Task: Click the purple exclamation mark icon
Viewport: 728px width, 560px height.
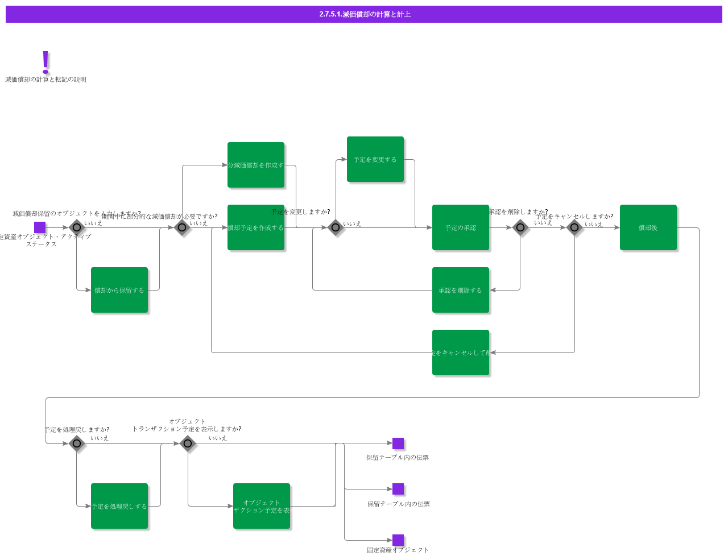Action: pyautogui.click(x=46, y=63)
